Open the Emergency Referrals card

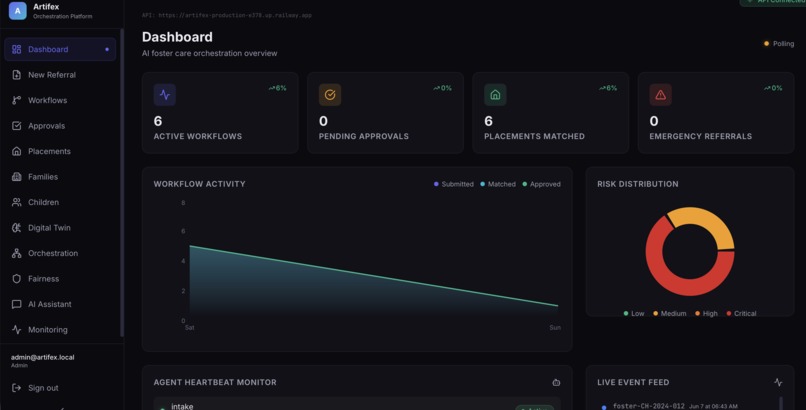pyautogui.click(x=716, y=113)
